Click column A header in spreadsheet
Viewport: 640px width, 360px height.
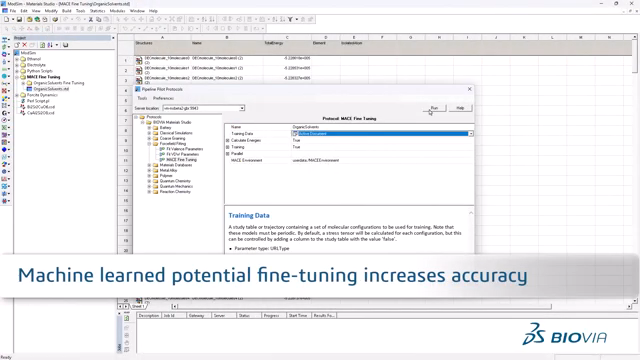point(162,37)
